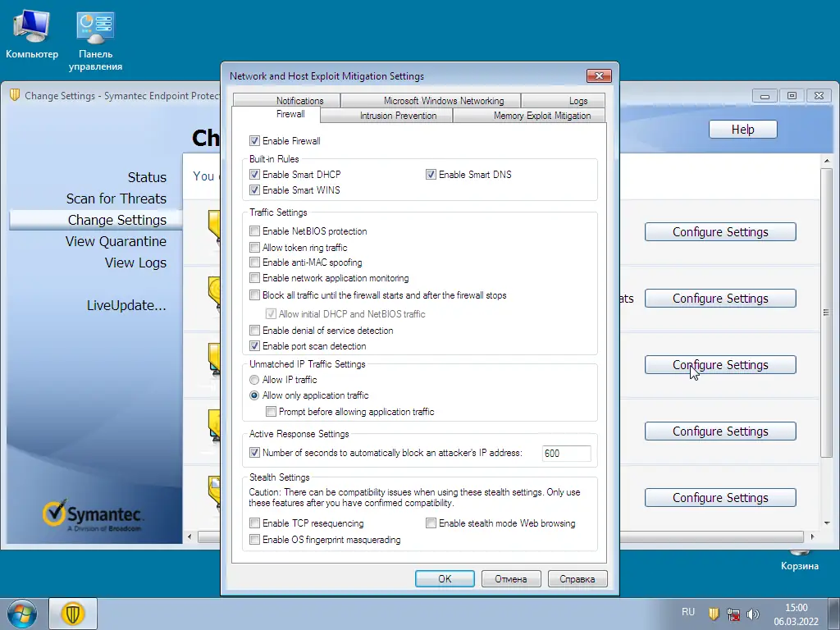Switch to Microsoft Windows Networking tab

[x=431, y=101]
